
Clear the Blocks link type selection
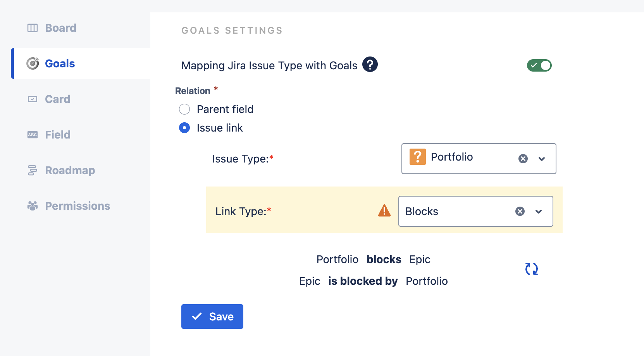[x=520, y=211]
